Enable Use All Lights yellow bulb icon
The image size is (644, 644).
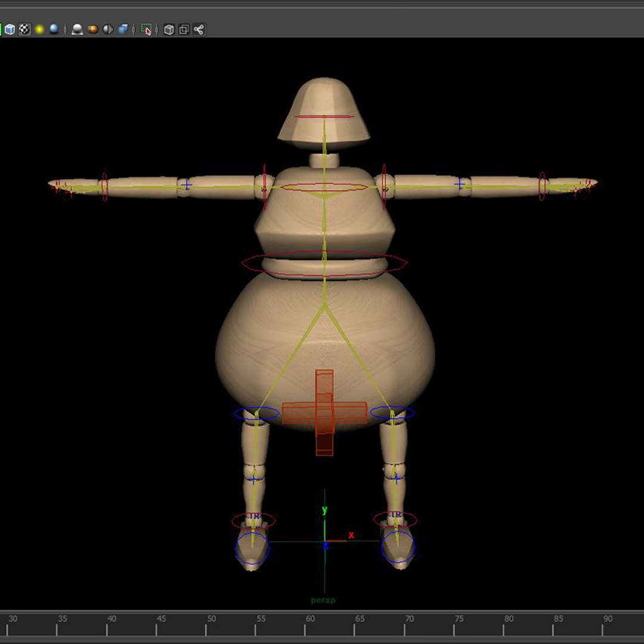[x=39, y=29]
